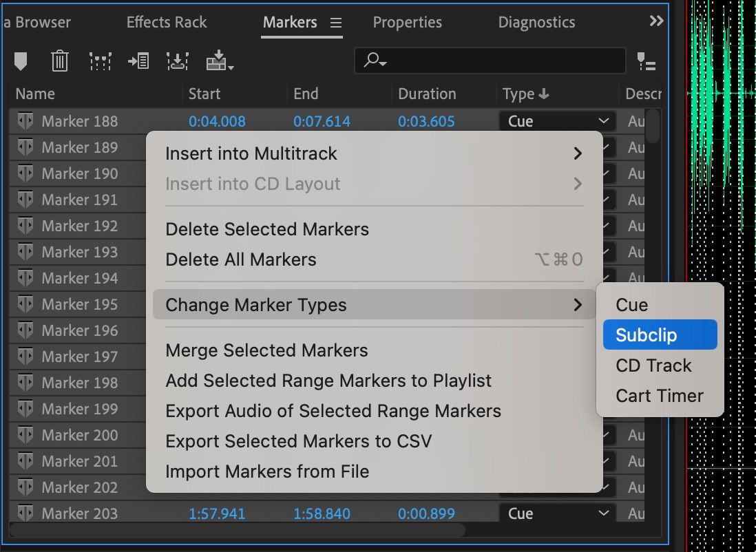Click Import Markers from File
Screen dimensions: 756x552
pyautogui.click(x=267, y=471)
